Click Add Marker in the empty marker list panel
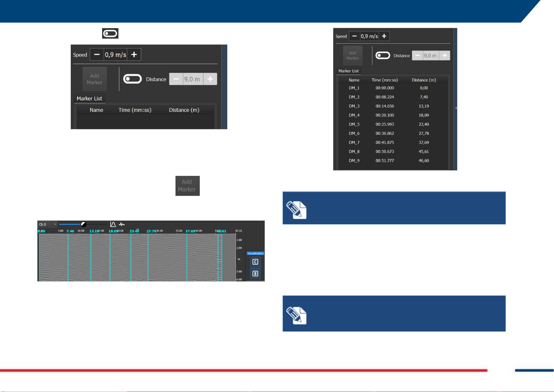Image resolution: width=554 pixels, height=392 pixels. 95,79
